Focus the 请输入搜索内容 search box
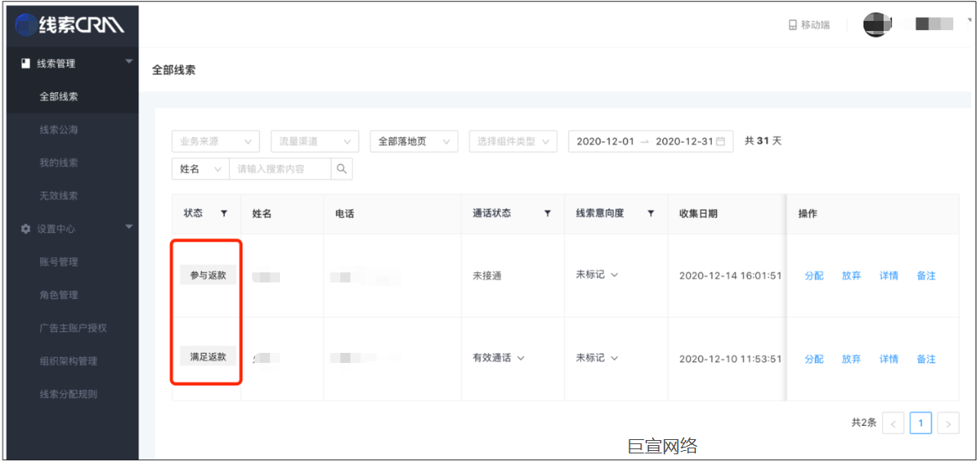This screenshot has height=466, width=980. click(280, 168)
